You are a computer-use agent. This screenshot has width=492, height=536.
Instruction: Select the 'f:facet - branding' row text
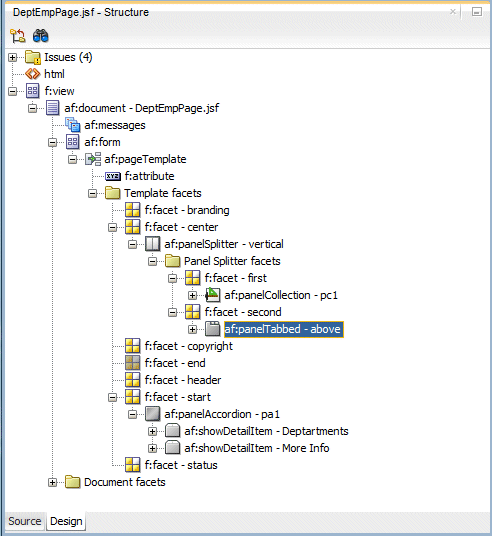coord(187,210)
